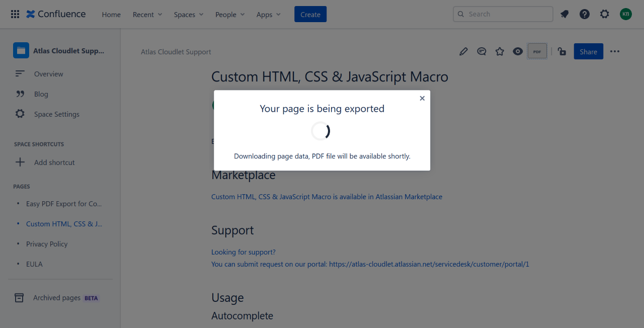
Task: Open the Apps dropdown menu
Action: 269,15
